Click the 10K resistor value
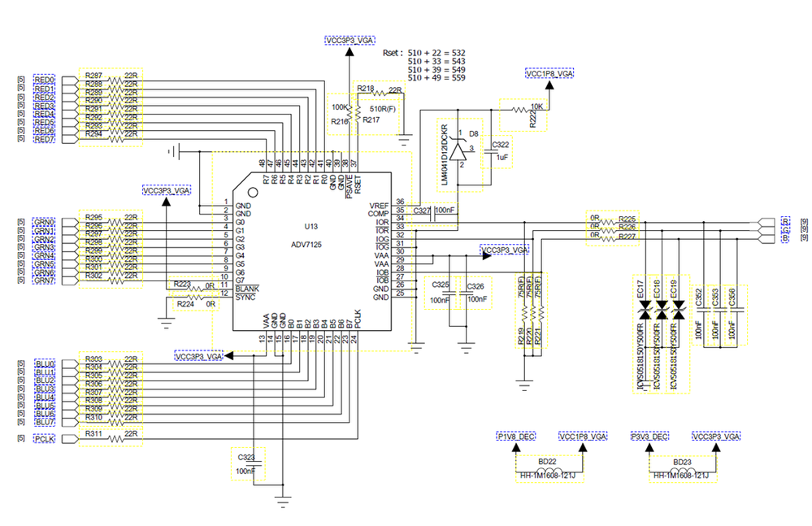This screenshot has height=526, width=812. [537, 107]
